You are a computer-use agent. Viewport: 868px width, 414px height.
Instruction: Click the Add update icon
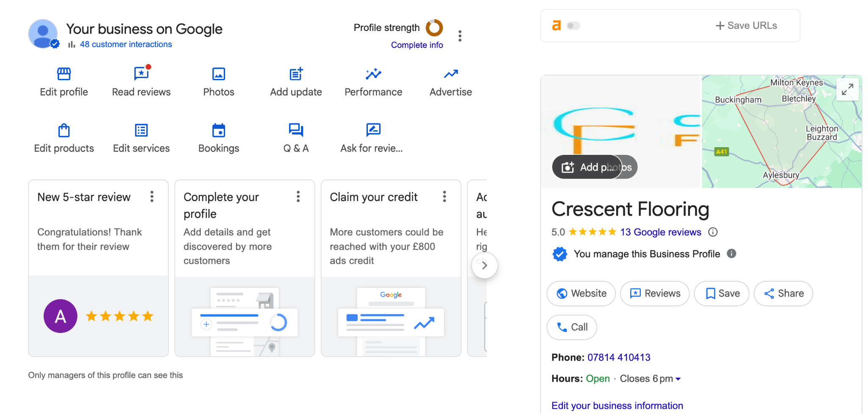[x=296, y=74]
